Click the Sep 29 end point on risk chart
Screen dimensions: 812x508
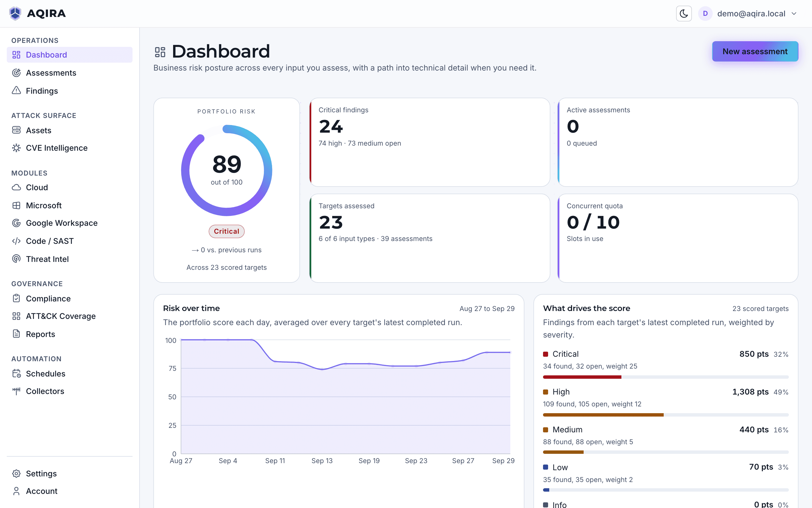tap(510, 352)
